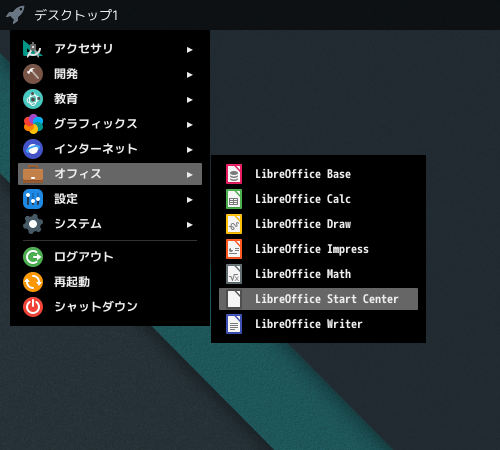The width and height of the screenshot is (500, 450).
Task: Launch LibreOffice Calc from submenu
Action: (318, 199)
